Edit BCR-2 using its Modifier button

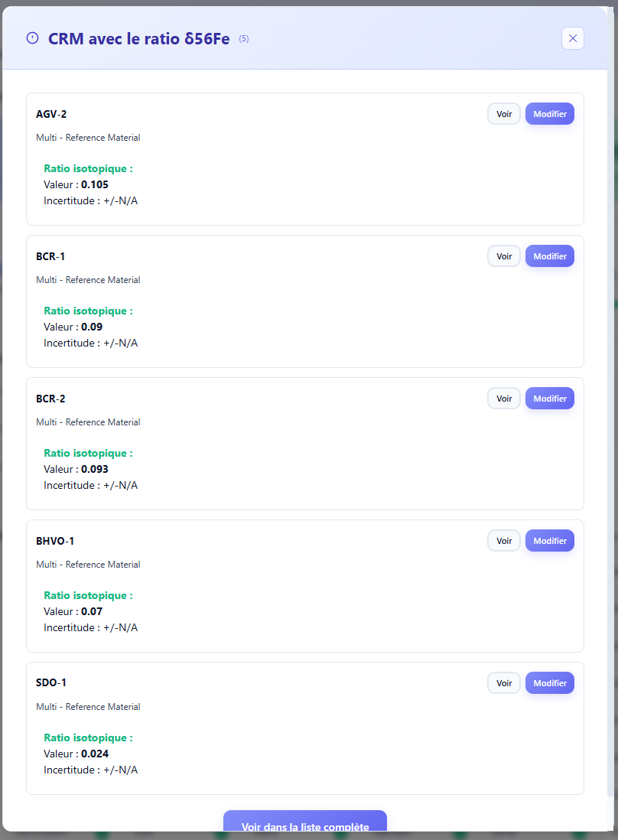click(549, 398)
